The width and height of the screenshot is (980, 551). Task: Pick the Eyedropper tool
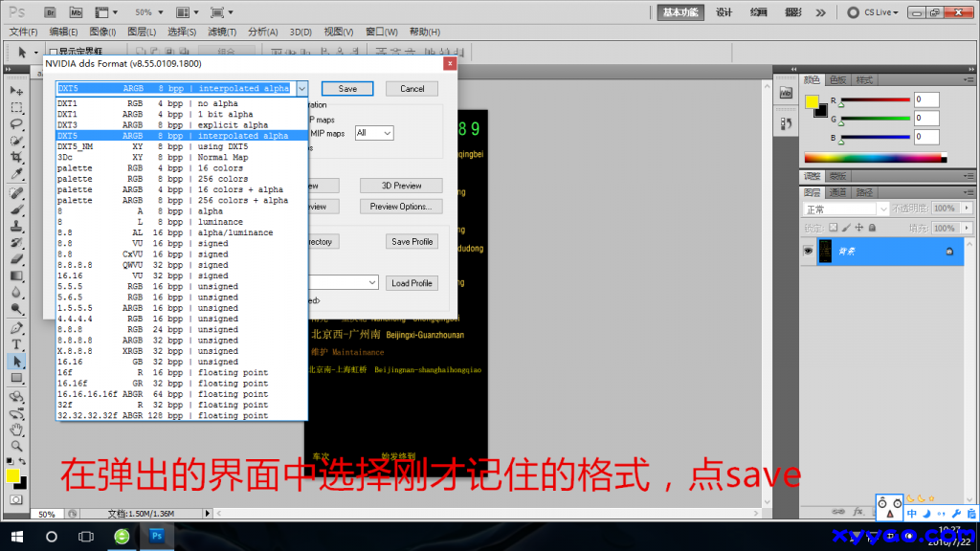(16, 175)
